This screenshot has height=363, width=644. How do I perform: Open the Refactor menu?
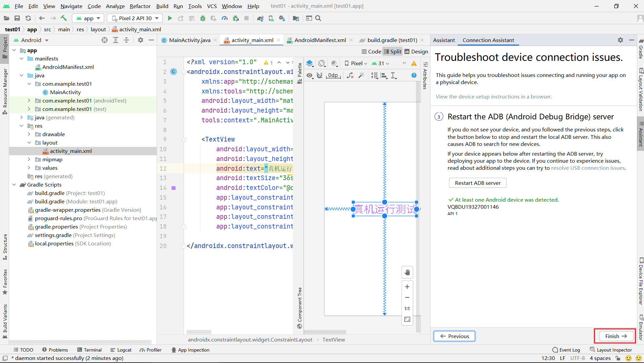click(140, 6)
